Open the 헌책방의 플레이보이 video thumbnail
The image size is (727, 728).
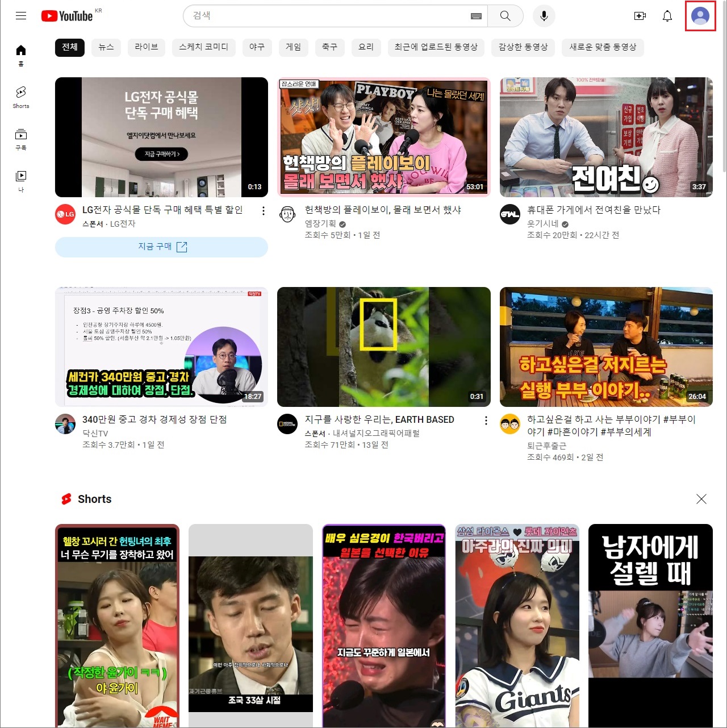[384, 137]
